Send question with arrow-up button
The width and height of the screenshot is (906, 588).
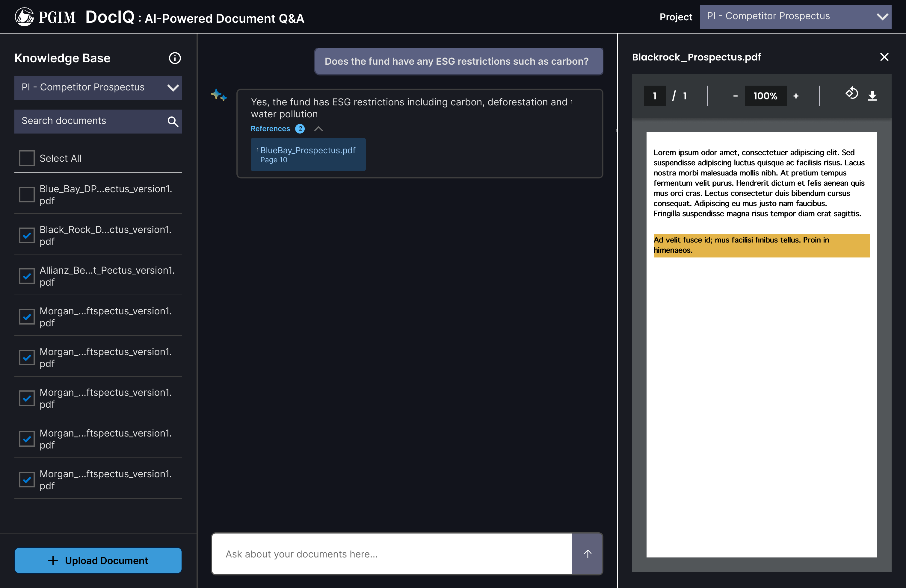tap(588, 554)
